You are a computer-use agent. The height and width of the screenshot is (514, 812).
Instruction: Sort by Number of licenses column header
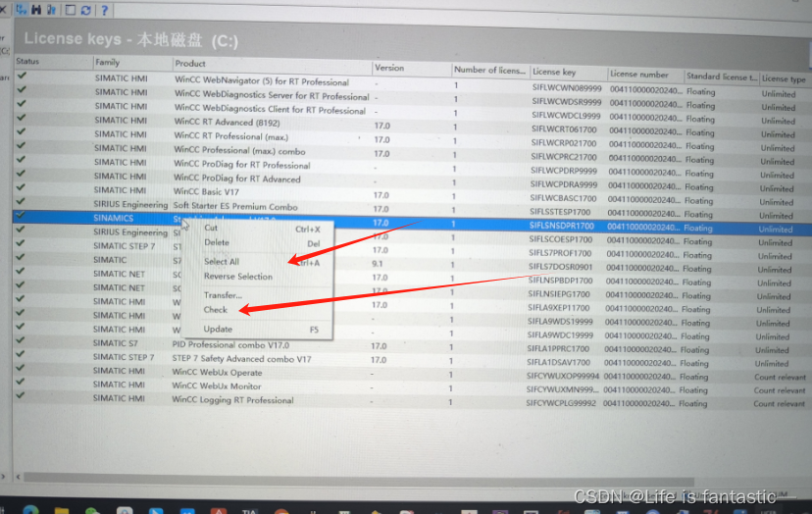490,70
